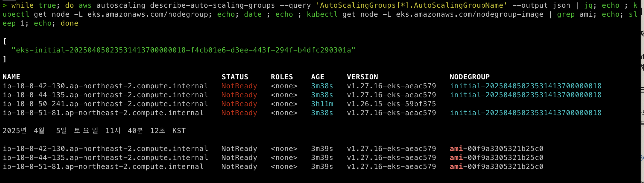Click 3m39s age in the ip-10-0-44-135 row
The image size is (644, 183).
coord(322,158)
